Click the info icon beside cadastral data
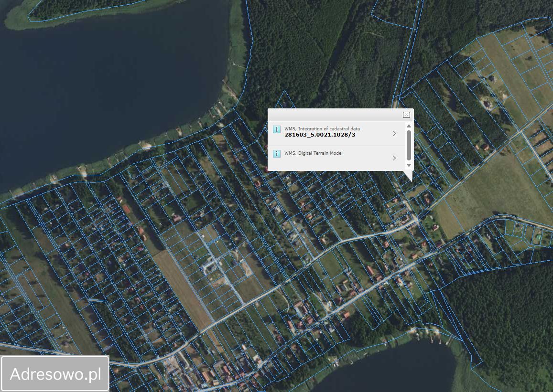This screenshot has width=553, height=392. coord(277,129)
